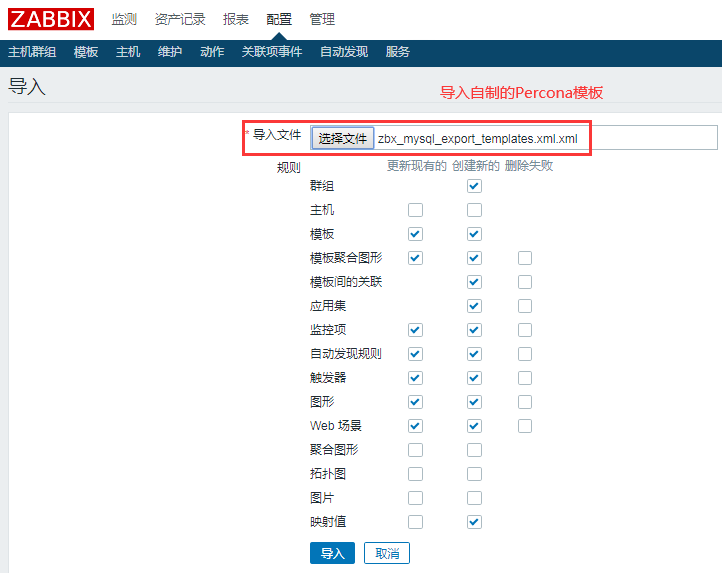Viewport: 722px width, 573px height.
Task: Check 更新现有的 for 图片
Action: coord(415,497)
